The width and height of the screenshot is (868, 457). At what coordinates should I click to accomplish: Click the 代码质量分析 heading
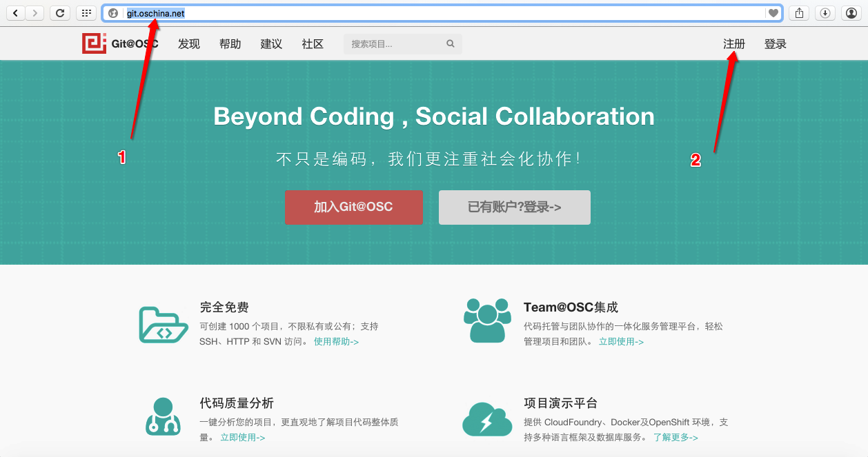click(237, 403)
